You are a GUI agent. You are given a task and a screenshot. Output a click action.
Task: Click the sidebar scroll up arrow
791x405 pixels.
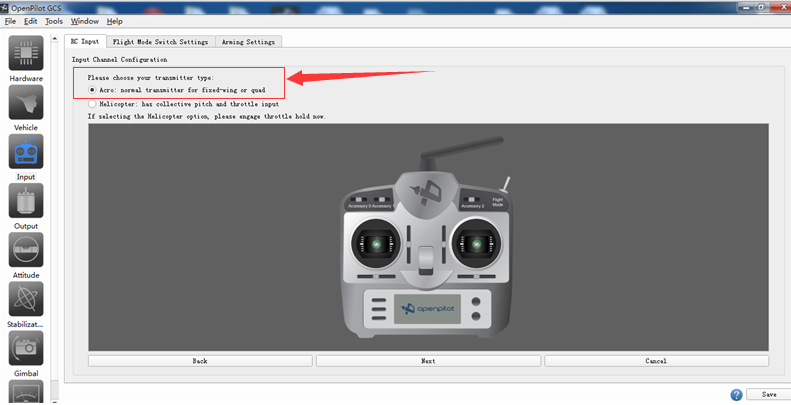point(54,39)
